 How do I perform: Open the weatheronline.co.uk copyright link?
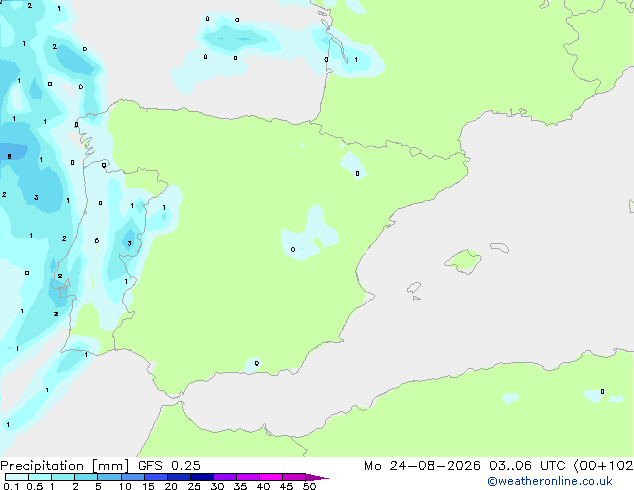(x=549, y=481)
